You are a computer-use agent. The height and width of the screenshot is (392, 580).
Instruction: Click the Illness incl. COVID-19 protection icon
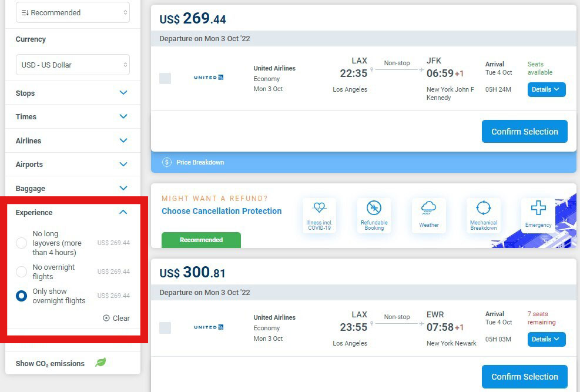[319, 207]
